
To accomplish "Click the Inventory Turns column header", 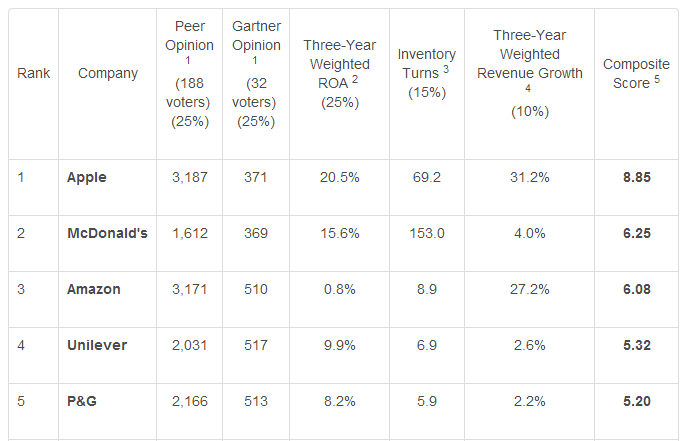I will (x=427, y=73).
